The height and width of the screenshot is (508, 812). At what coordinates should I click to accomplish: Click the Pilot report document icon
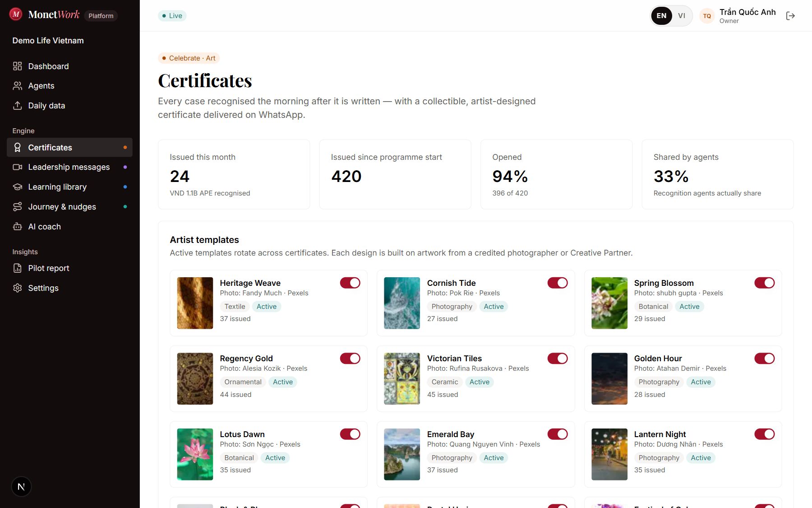pyautogui.click(x=18, y=268)
